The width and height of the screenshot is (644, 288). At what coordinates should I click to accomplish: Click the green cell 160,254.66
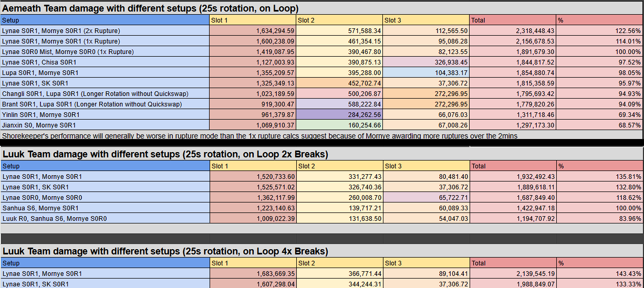click(x=339, y=125)
